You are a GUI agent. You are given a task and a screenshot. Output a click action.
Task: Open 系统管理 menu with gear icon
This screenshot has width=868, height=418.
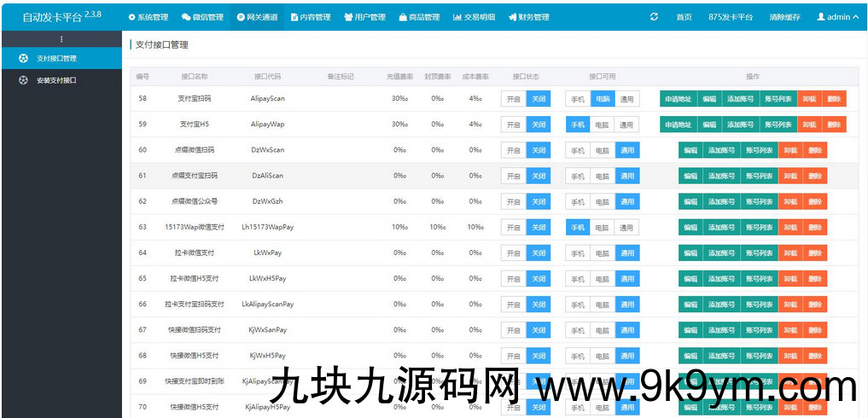148,17
